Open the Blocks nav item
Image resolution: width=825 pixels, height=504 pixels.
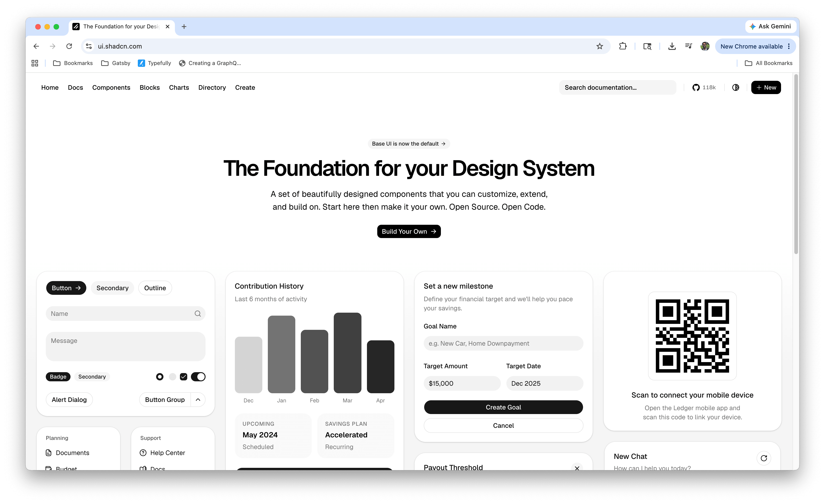(x=150, y=87)
